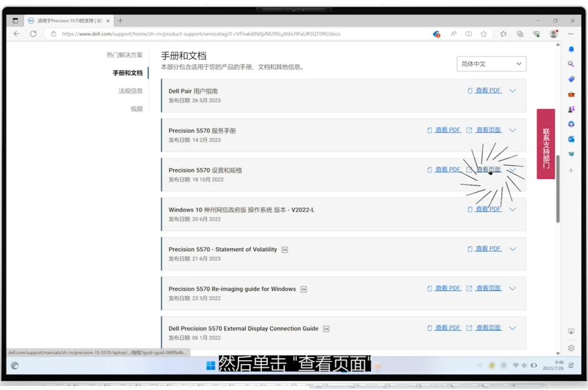Activate Read aloud in the address bar
The width and height of the screenshot is (588, 390).
(453, 34)
